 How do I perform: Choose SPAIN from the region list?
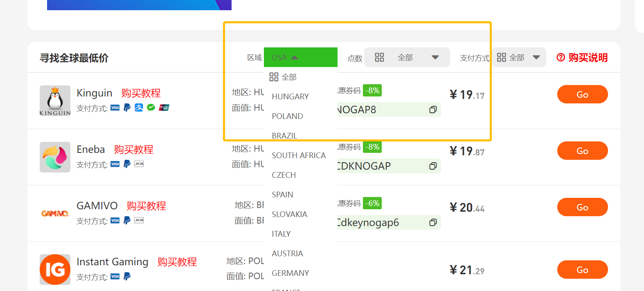coord(301,195)
